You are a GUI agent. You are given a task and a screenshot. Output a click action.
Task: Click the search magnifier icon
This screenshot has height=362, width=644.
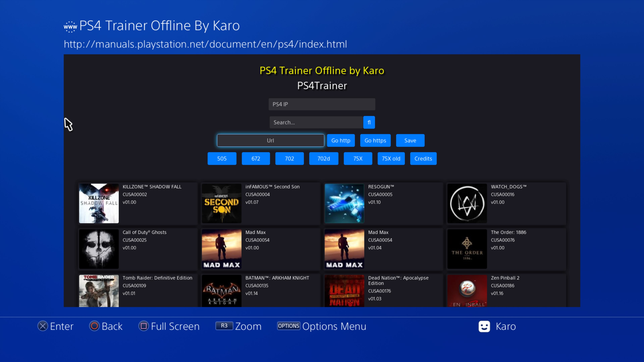tap(369, 122)
